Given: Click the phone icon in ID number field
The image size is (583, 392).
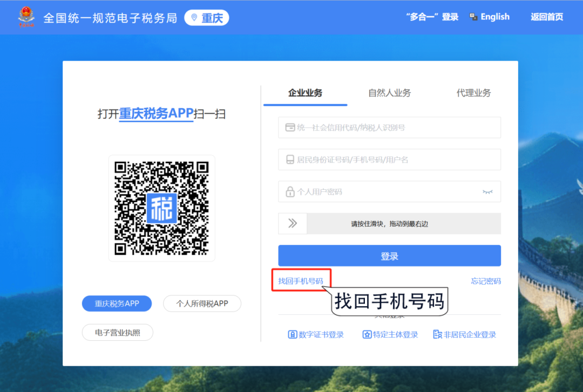Looking at the screenshot, I should [290, 160].
